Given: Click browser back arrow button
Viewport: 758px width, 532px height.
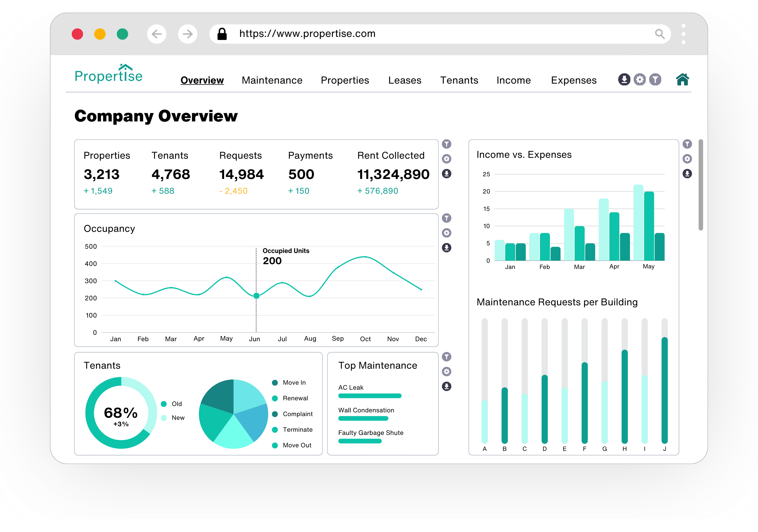Looking at the screenshot, I should pos(157,34).
